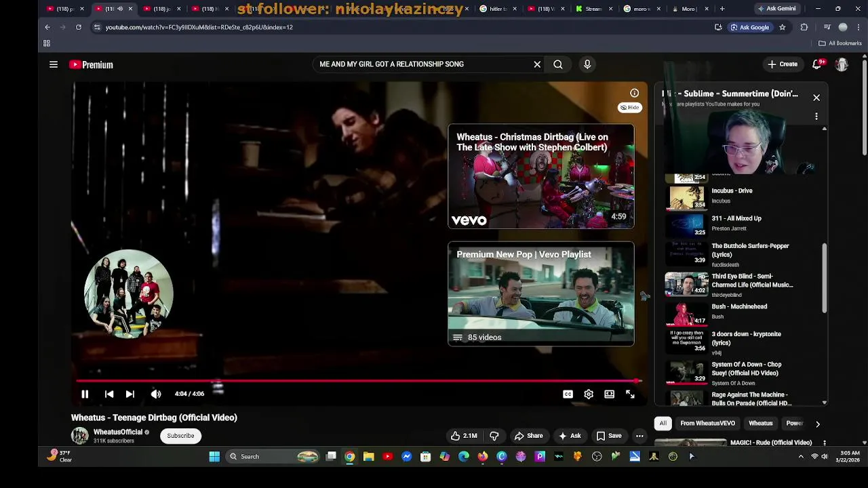Open player settings gear
Screen dimensions: 868x488
point(589,394)
